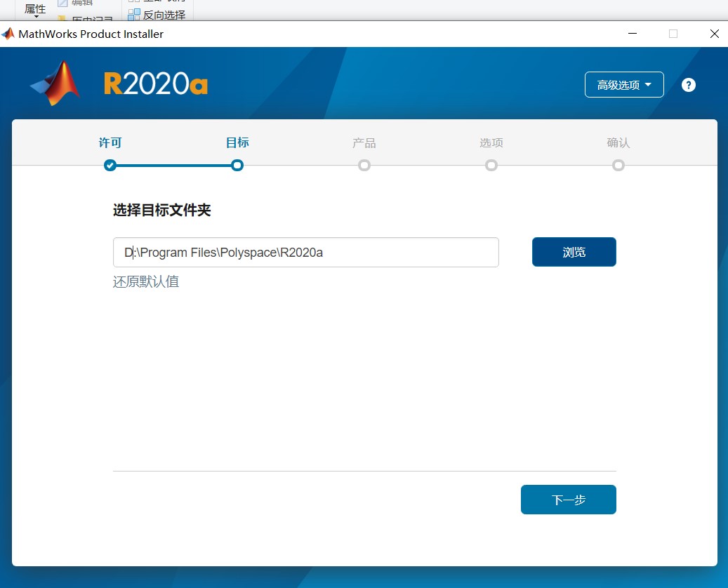The height and width of the screenshot is (588, 728).
Task: Click the completed 许可 checkmark circle
Action: 110,166
